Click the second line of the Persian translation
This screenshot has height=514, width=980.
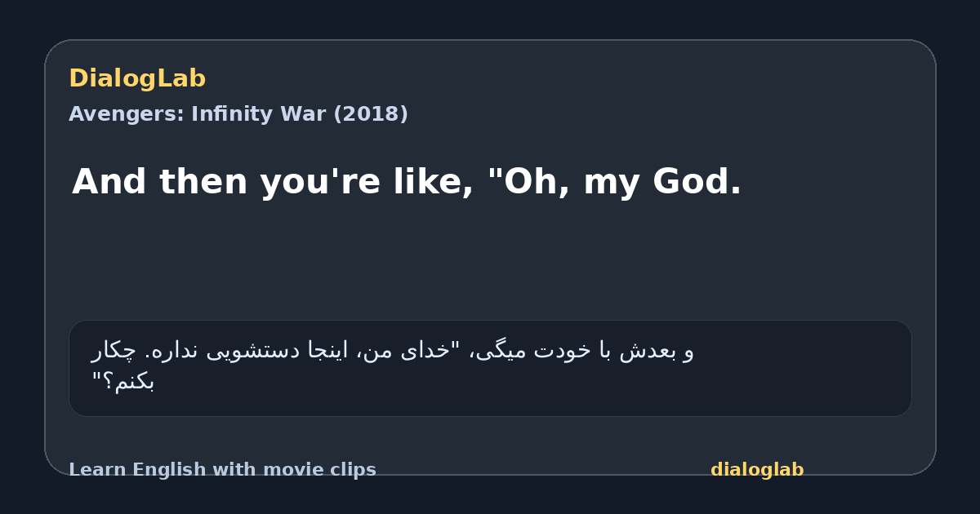coord(123,382)
